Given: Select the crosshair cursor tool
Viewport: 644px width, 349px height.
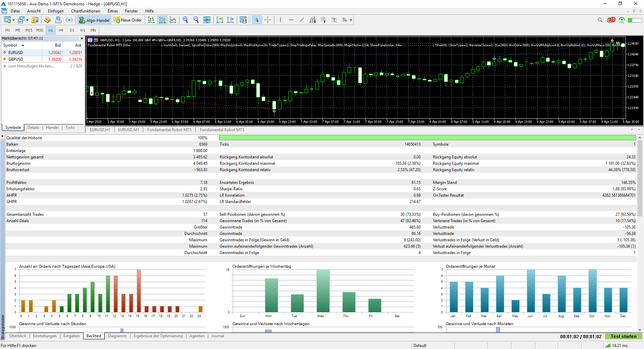Looking at the screenshot, I should [x=268, y=20].
